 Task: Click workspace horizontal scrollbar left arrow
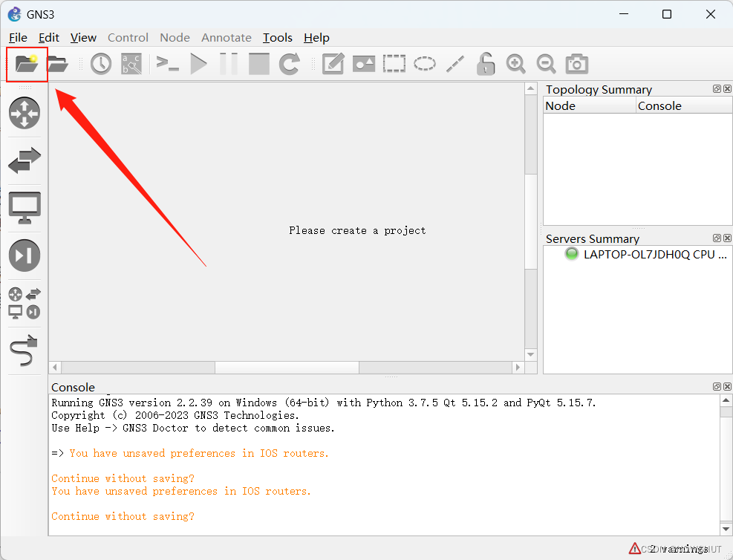(55, 368)
